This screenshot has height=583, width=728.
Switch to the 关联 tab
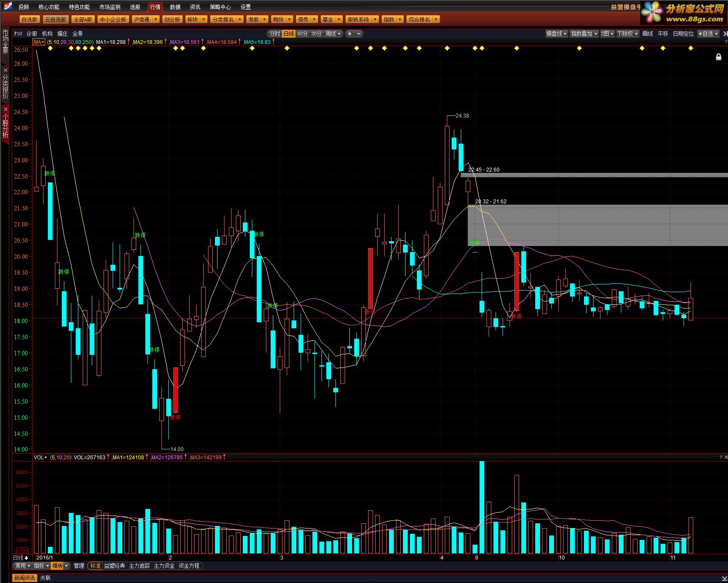(45, 578)
